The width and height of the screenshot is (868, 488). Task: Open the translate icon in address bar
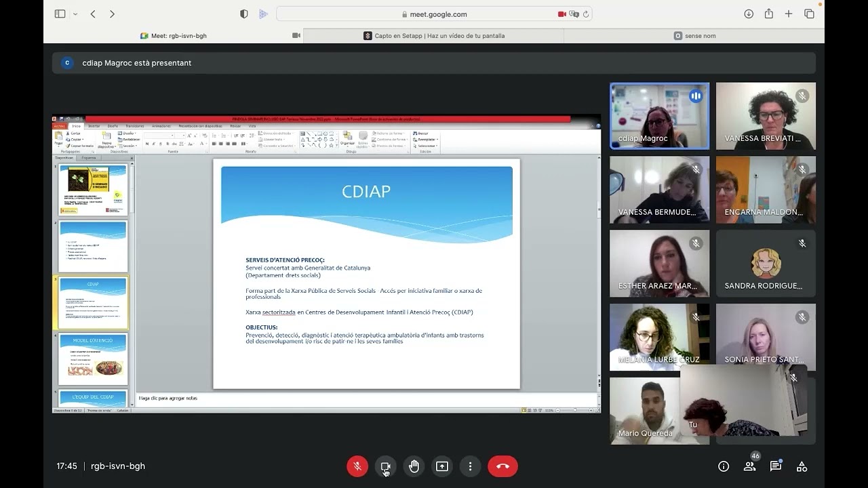(574, 14)
